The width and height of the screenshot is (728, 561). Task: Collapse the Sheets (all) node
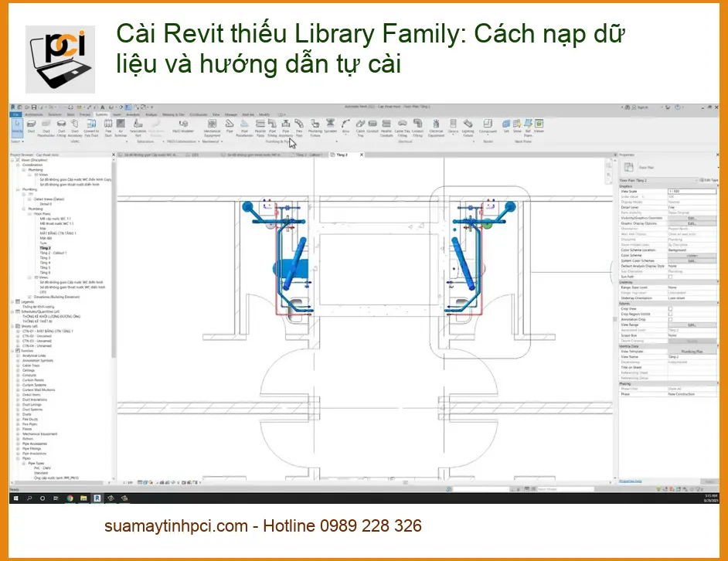point(13,326)
